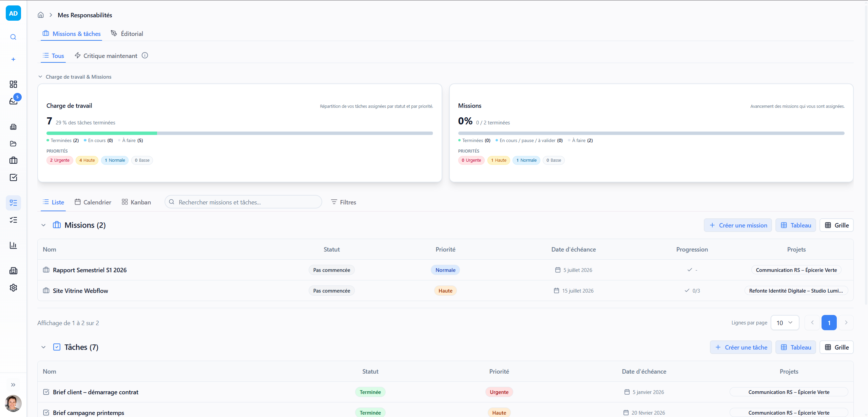Click the Charge de travail progress bar
868x417 pixels.
239,133
